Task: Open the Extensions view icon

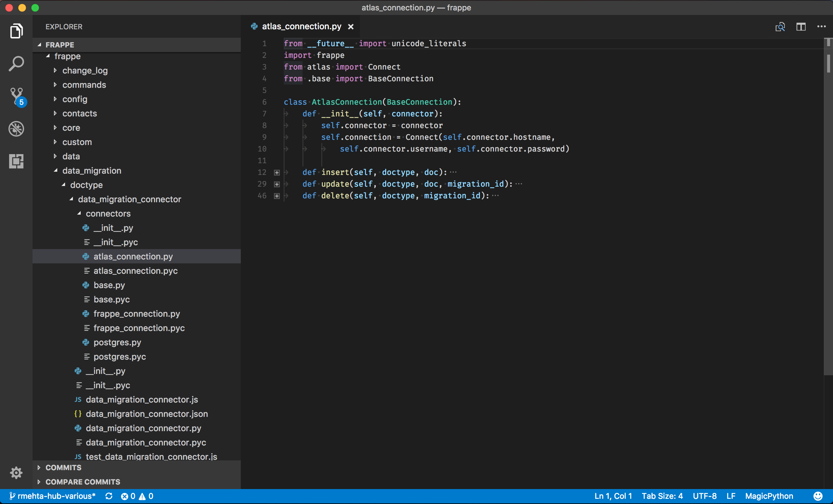Action: coord(16,161)
